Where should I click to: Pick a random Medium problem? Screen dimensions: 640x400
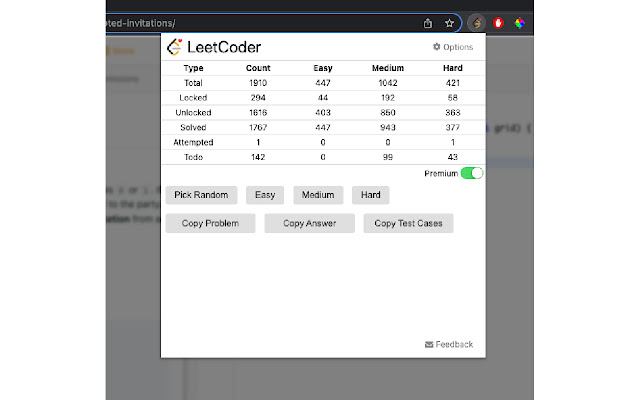pyautogui.click(x=318, y=195)
